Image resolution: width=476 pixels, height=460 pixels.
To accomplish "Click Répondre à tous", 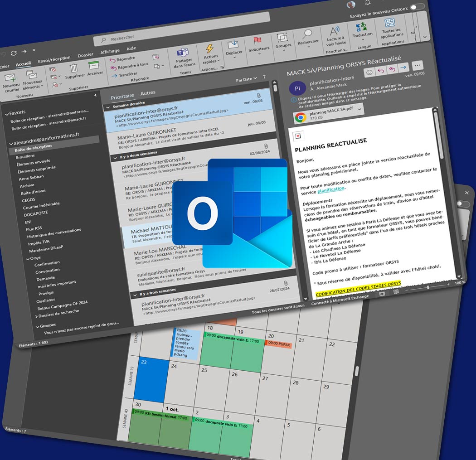I will 129,66.
